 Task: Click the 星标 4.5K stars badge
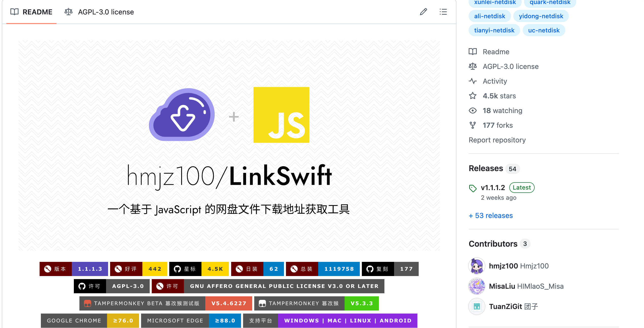click(x=199, y=269)
